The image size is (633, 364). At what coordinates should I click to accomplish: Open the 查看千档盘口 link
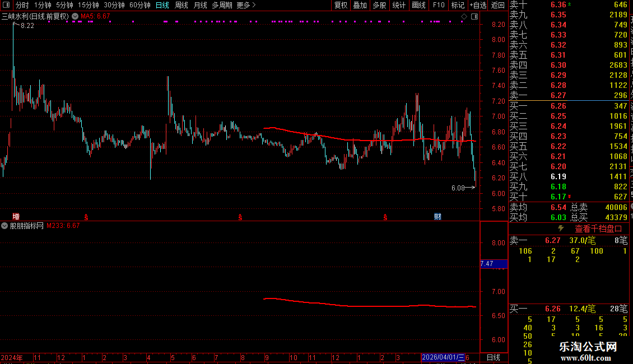click(x=598, y=228)
